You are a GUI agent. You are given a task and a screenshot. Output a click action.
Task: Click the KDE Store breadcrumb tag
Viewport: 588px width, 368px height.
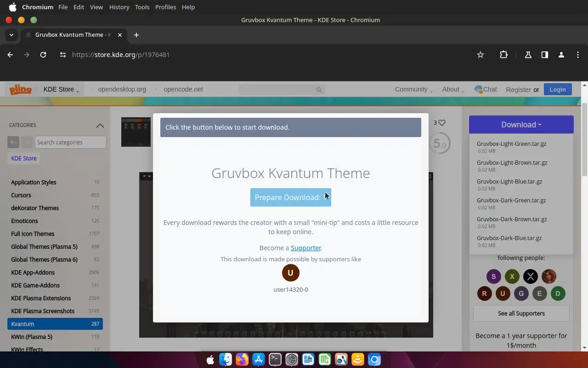[24, 158]
